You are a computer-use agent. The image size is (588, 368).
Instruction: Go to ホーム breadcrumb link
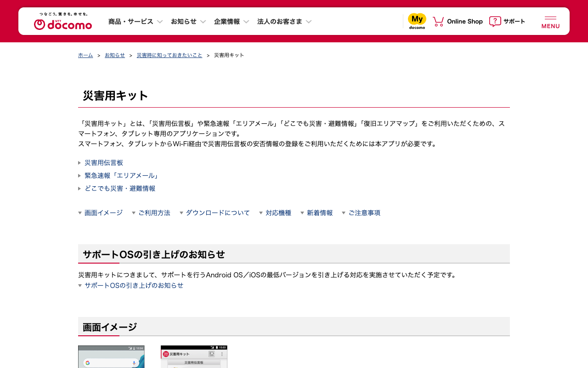click(x=85, y=55)
